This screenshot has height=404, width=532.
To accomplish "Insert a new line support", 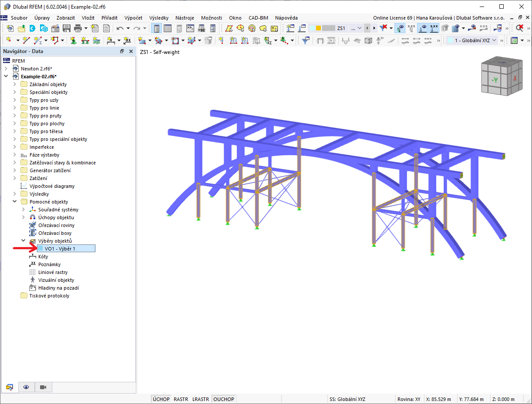I will coord(85,40).
